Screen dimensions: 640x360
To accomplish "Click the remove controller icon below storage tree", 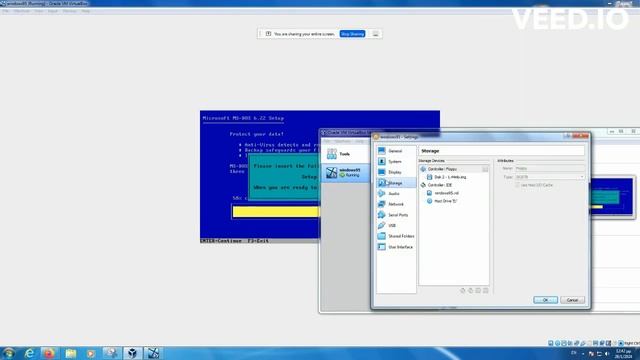I will [470, 291].
